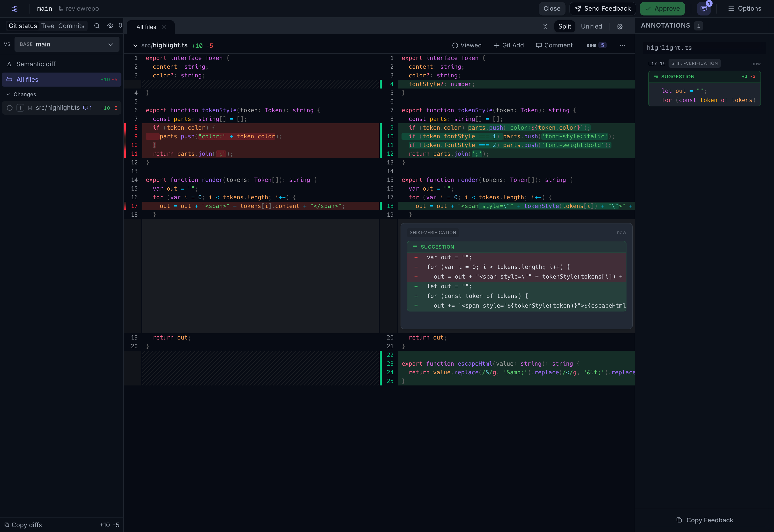Click Git Add for highlight.ts
The image size is (774, 532).
[509, 45]
